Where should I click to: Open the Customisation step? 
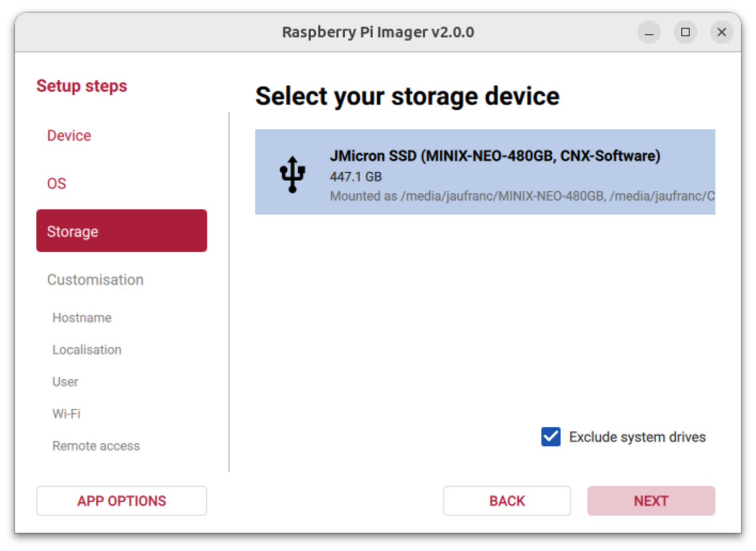pos(95,280)
